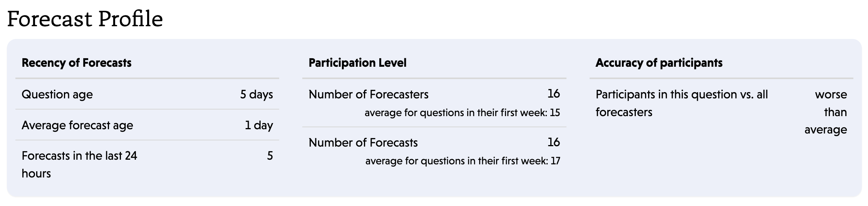The image size is (868, 206).
Task: Select the Accuracy of participants header
Action: click(659, 63)
